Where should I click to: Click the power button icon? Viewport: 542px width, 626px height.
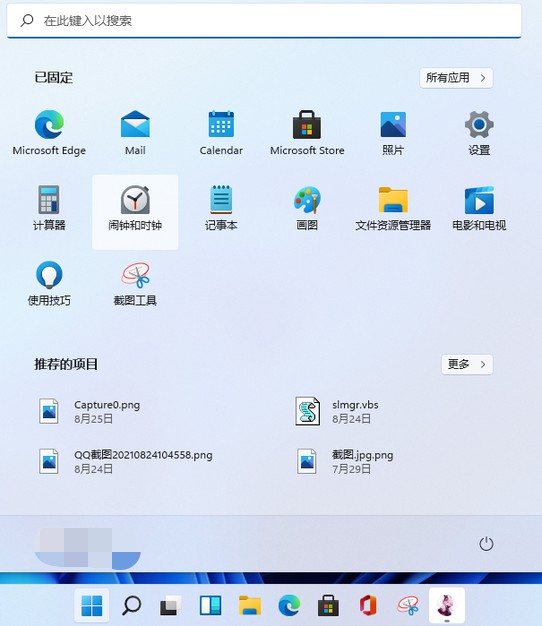pos(486,544)
